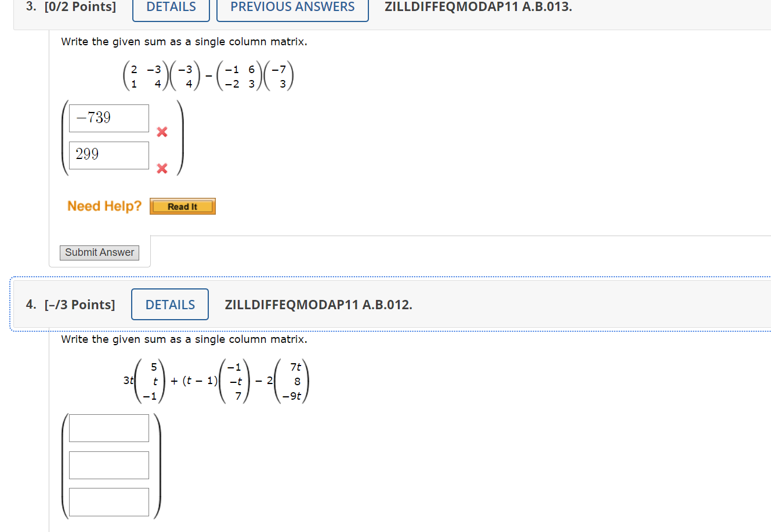This screenshot has height=532, width=771.
Task: Click the [0/2 Points] score for question 3
Action: click(x=80, y=7)
